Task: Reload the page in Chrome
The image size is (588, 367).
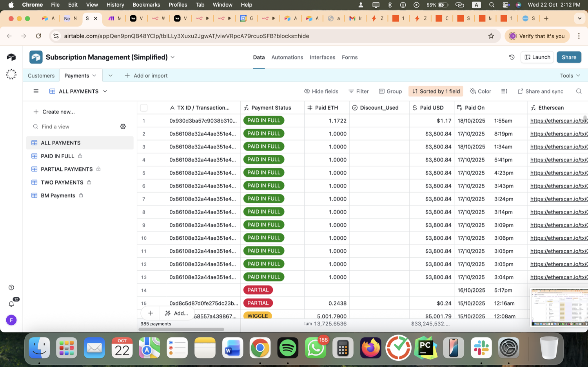Action: [x=38, y=36]
